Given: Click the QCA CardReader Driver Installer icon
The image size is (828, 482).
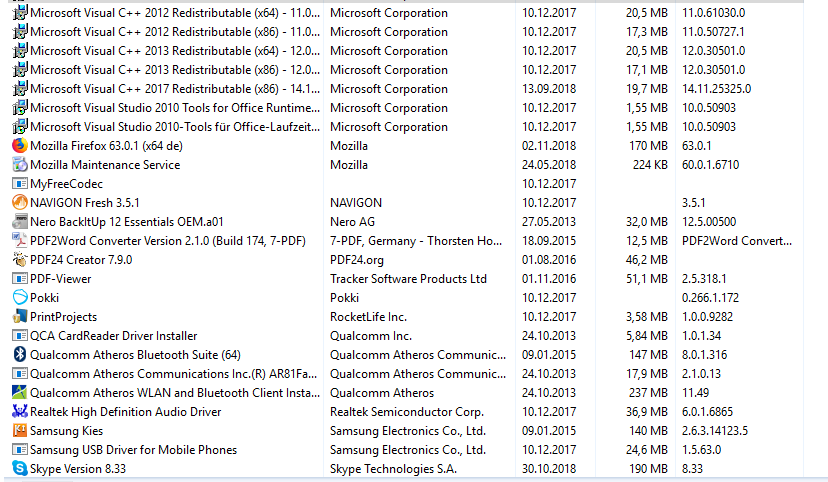Looking at the screenshot, I should pyautogui.click(x=20, y=336).
